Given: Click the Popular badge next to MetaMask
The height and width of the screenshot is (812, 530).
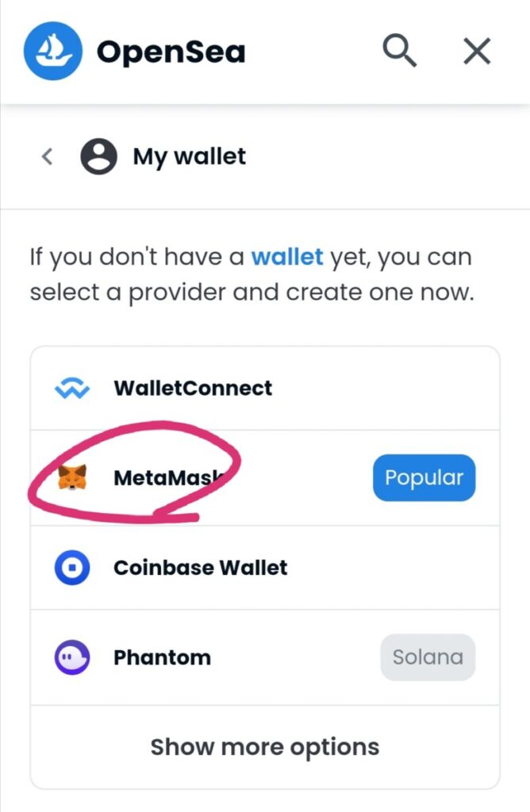Looking at the screenshot, I should click(424, 477).
